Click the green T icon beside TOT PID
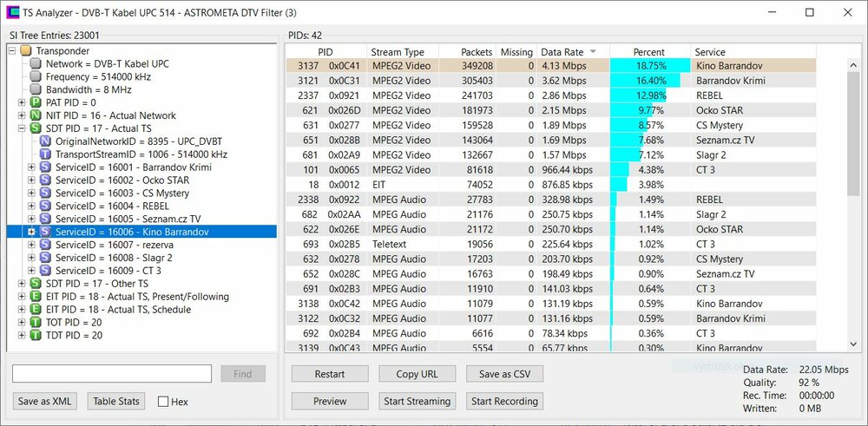 pos(36,323)
